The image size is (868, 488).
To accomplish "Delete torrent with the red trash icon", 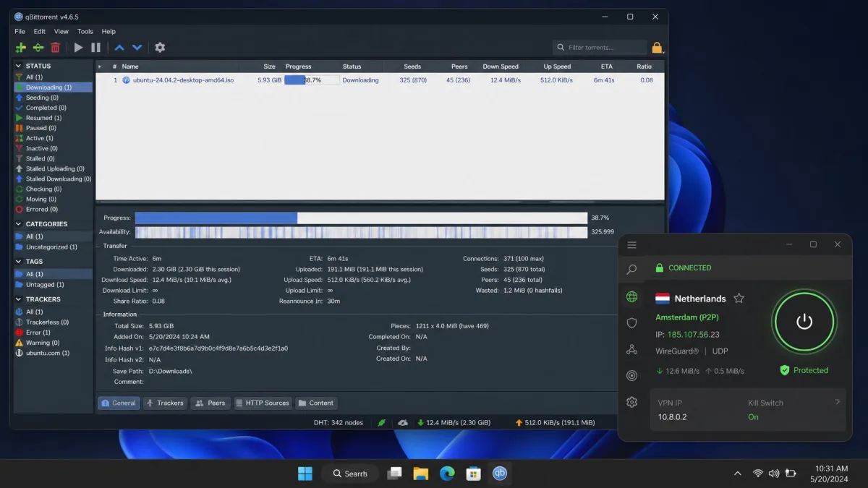I will [55, 48].
